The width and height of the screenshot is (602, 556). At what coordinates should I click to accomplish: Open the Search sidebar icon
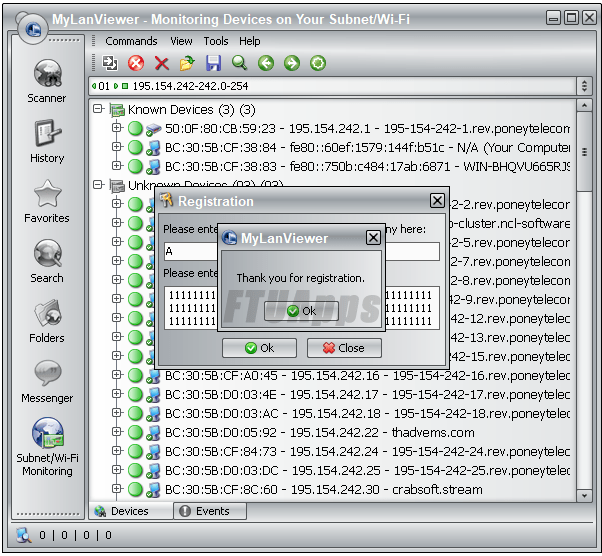point(47,253)
